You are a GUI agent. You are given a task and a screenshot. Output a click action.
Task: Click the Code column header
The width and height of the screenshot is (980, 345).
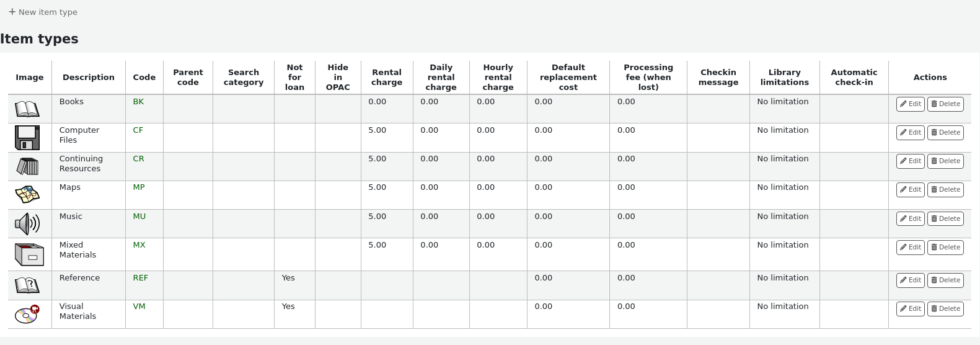[x=144, y=78]
